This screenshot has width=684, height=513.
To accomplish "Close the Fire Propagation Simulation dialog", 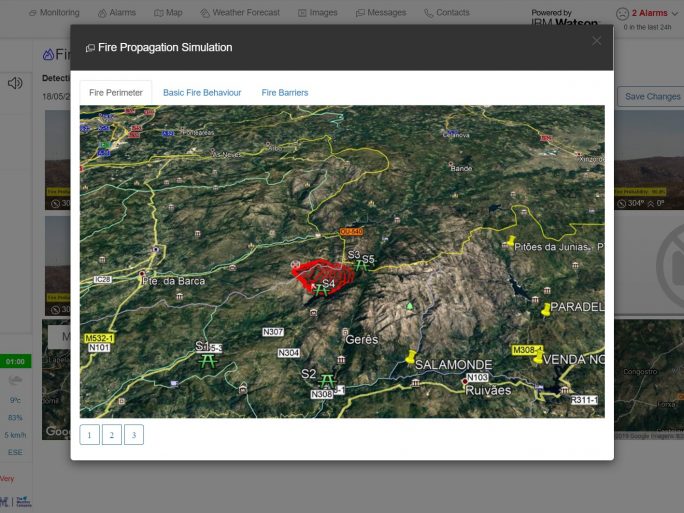I will (x=596, y=41).
